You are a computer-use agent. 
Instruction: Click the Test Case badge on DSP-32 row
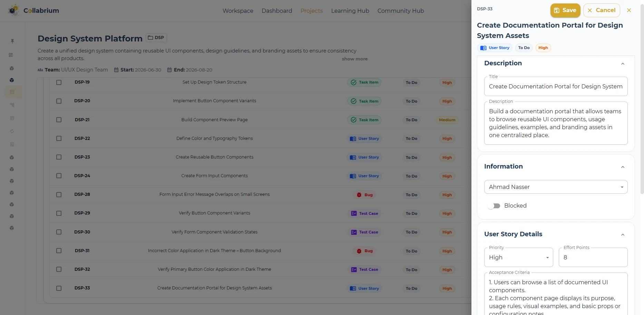364,269
